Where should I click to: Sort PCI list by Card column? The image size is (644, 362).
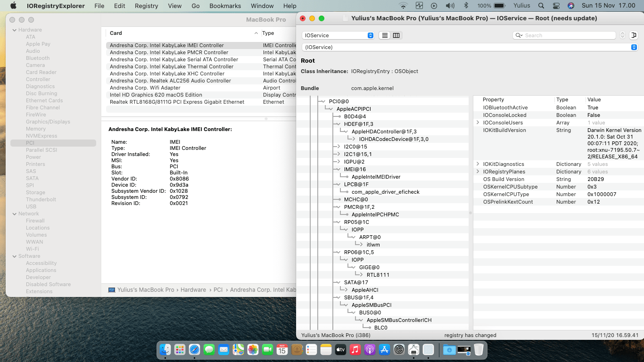pos(184,33)
